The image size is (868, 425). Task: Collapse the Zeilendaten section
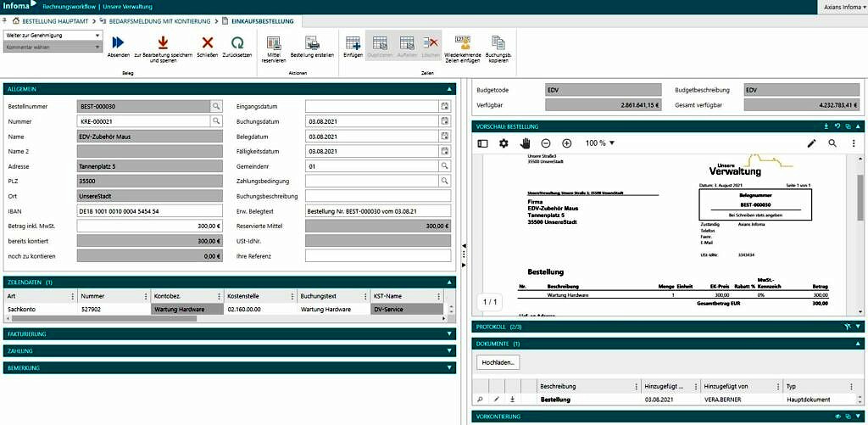(449, 282)
